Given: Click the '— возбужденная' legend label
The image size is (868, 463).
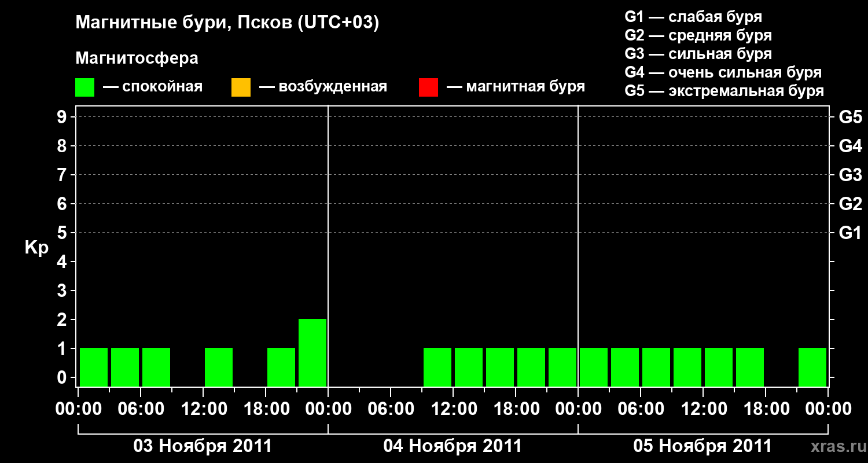Looking at the screenshot, I should (323, 87).
